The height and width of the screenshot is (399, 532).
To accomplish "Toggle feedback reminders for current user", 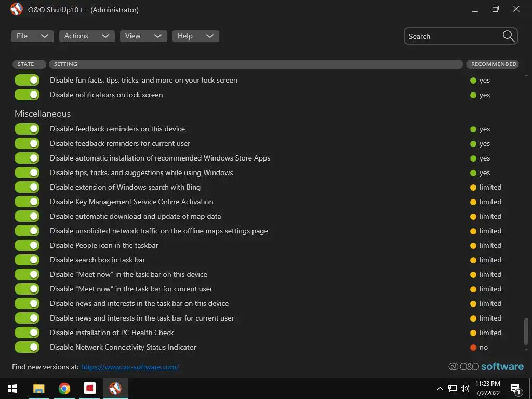I will pyautogui.click(x=27, y=143).
